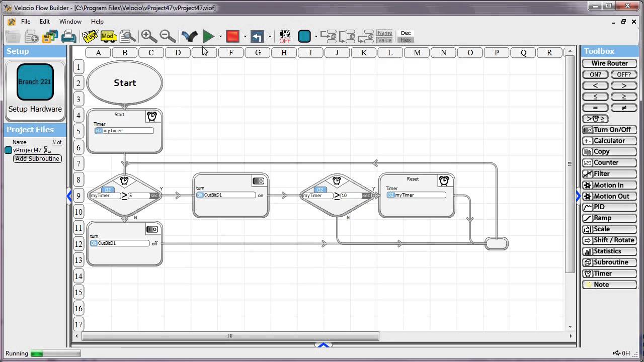Select vProject47 in Project Files
Image resolution: width=644 pixels, height=362 pixels.
[27, 150]
